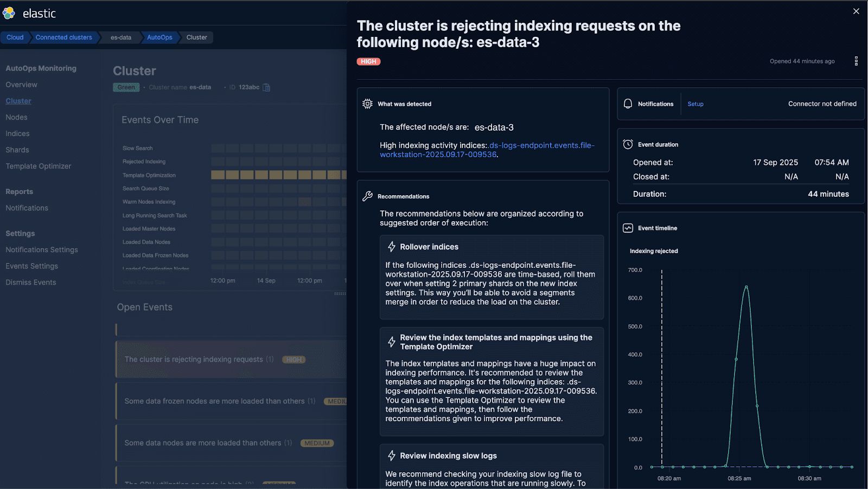Click the Notifications bell icon
Image resolution: width=868 pixels, height=489 pixels.
coord(628,104)
